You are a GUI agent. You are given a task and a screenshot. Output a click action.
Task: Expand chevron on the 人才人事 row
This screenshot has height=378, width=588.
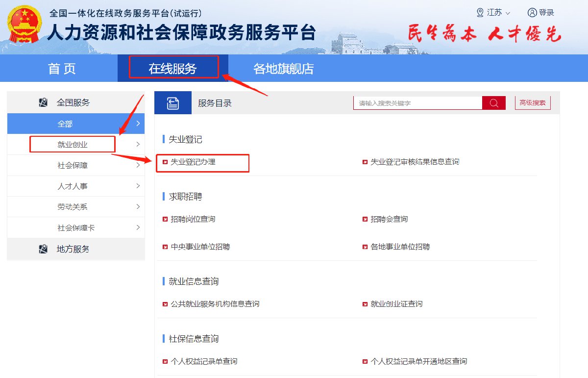click(x=138, y=186)
